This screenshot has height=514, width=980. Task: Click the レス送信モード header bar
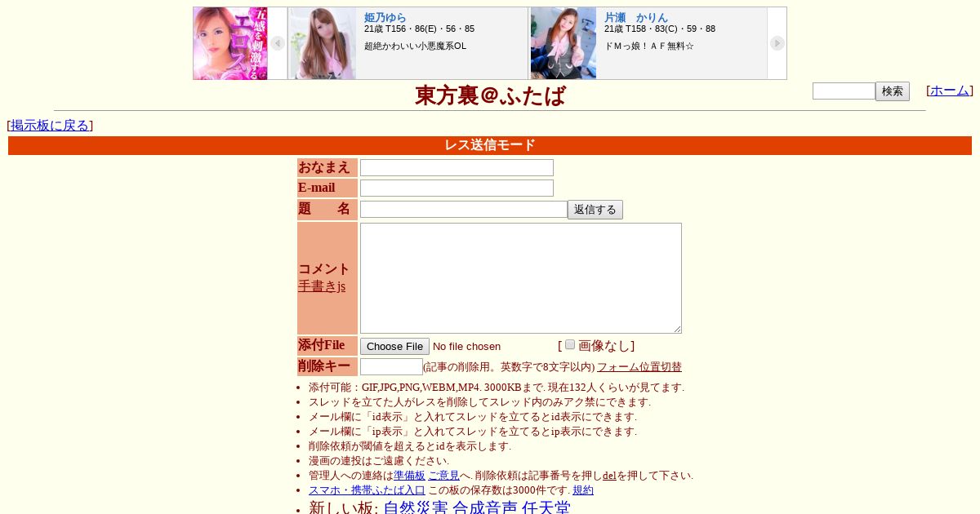coord(490,145)
